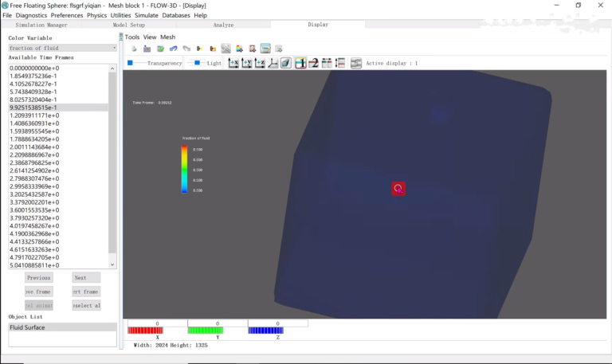Viewport: 612px width, 364px height.
Task: Click the blue Z rotation bar
Action: pos(266,331)
